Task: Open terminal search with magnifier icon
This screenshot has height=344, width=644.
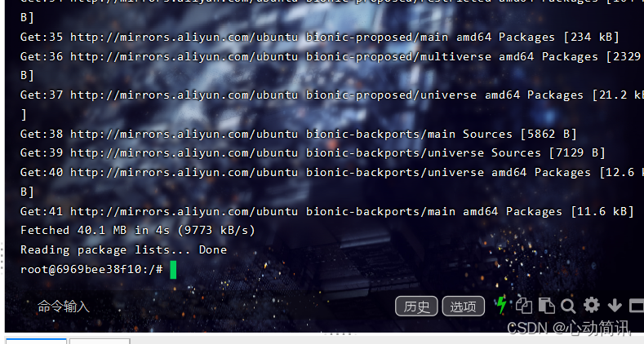Action: [568, 306]
